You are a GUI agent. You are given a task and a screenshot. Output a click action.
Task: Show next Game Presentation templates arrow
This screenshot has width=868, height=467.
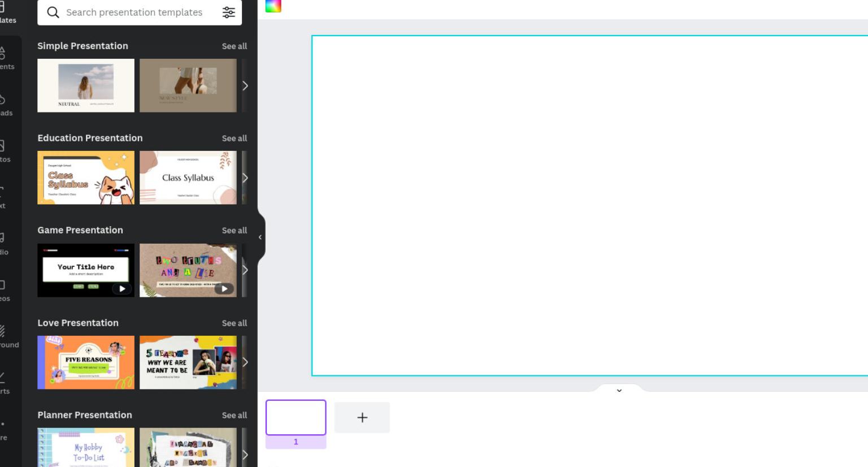pos(245,270)
